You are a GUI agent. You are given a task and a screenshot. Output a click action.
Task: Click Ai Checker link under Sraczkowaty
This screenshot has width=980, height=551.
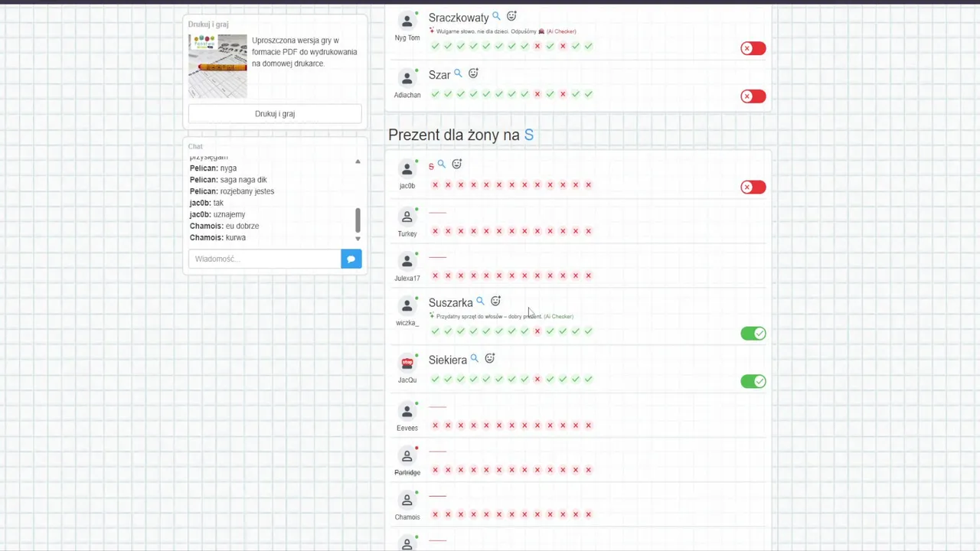tap(561, 31)
